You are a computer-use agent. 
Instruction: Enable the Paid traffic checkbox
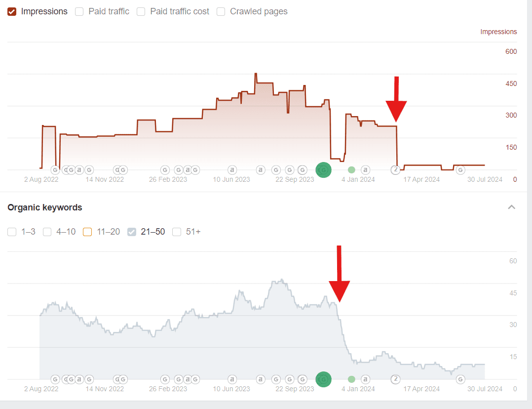[79, 11]
